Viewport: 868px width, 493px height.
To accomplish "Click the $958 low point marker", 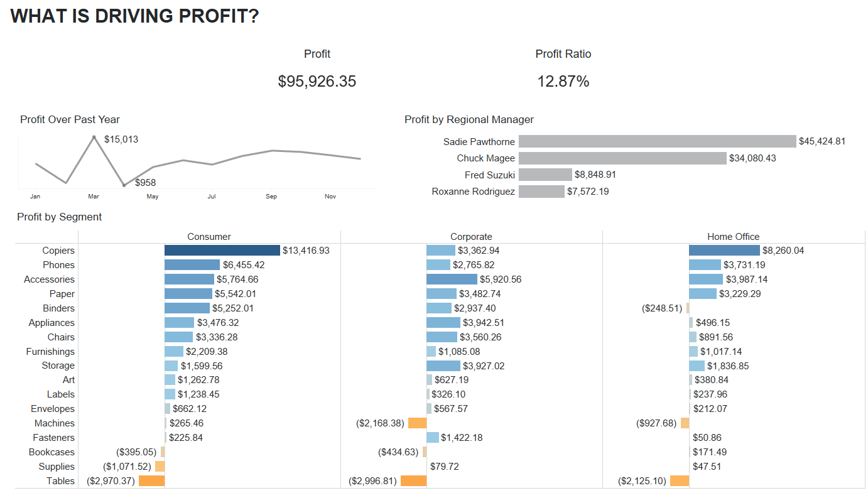I will click(x=124, y=185).
